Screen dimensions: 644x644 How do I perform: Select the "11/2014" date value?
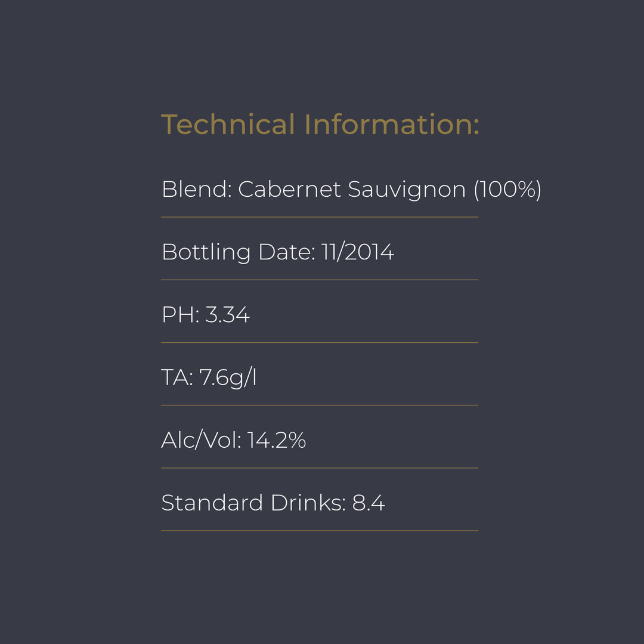coord(358,252)
